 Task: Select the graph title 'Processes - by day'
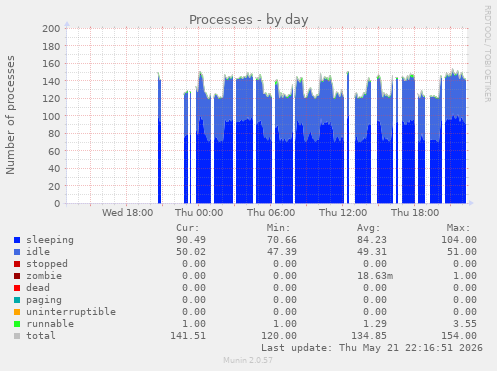point(249,20)
